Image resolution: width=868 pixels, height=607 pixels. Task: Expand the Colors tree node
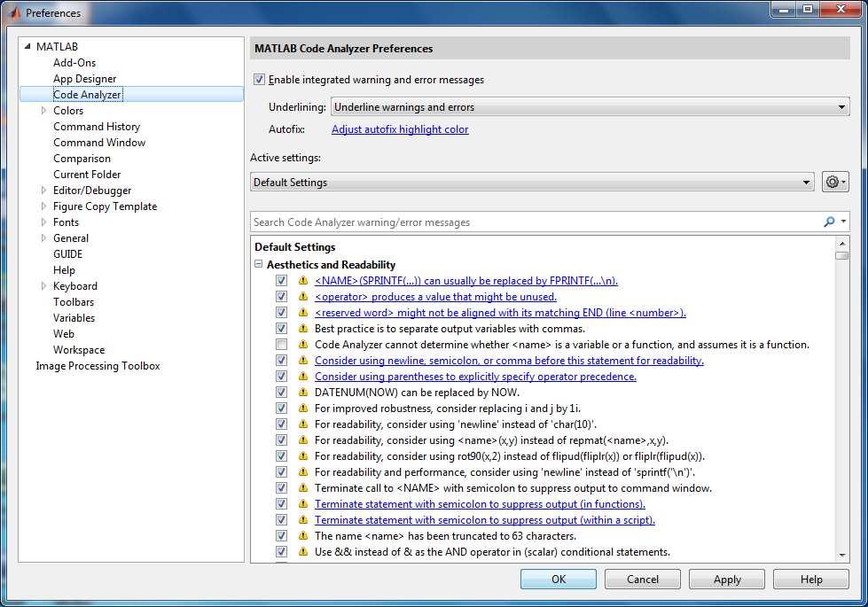[x=43, y=110]
